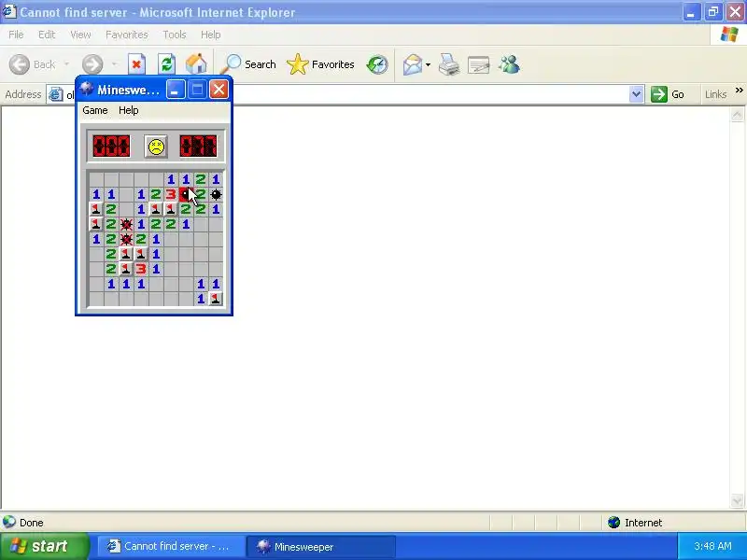Click the Internet Explorer title bar page icon

coord(9,11)
